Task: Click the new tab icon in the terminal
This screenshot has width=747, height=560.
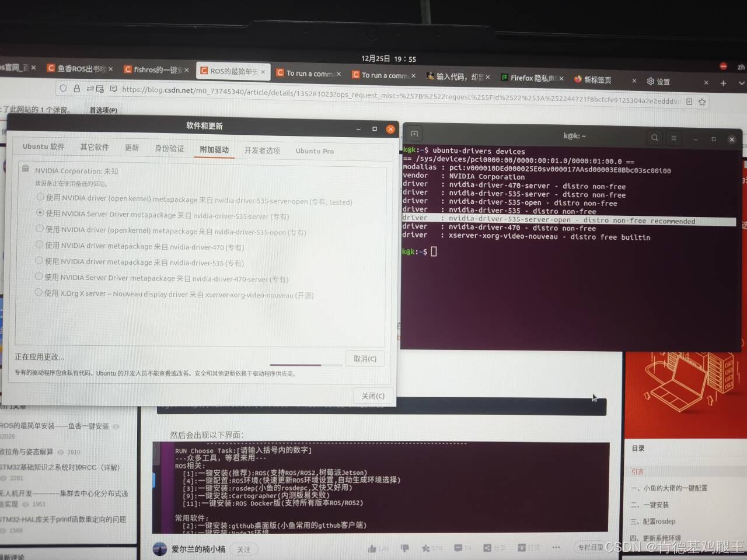Action: point(414,134)
